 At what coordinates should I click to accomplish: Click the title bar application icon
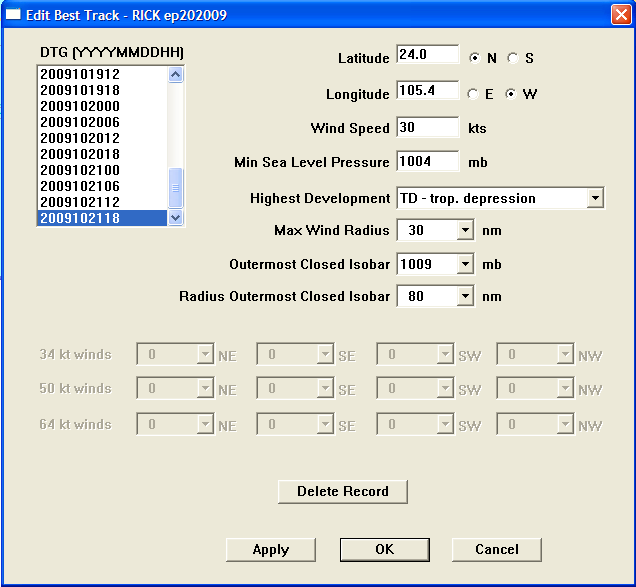coord(14,14)
